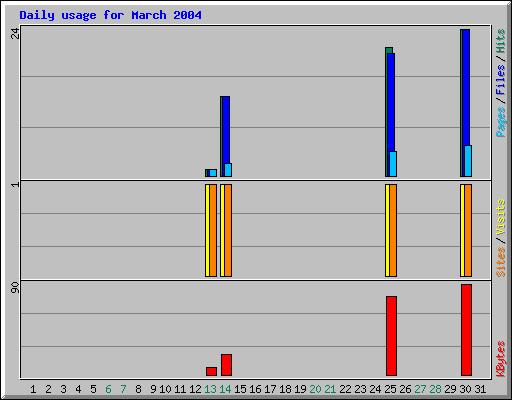Select the orange Sites bar for day 14
This screenshot has height=400, width=512.
pyautogui.click(x=228, y=230)
